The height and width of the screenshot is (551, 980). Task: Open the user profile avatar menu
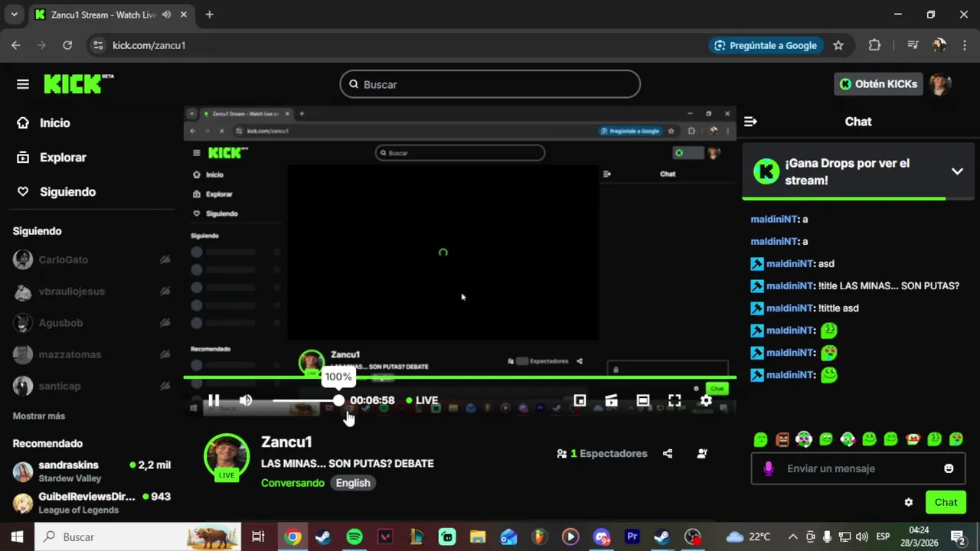point(940,84)
